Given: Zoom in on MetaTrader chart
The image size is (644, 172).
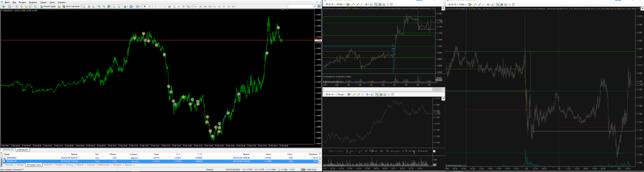Looking at the screenshot, I should pyautogui.click(x=99, y=7).
